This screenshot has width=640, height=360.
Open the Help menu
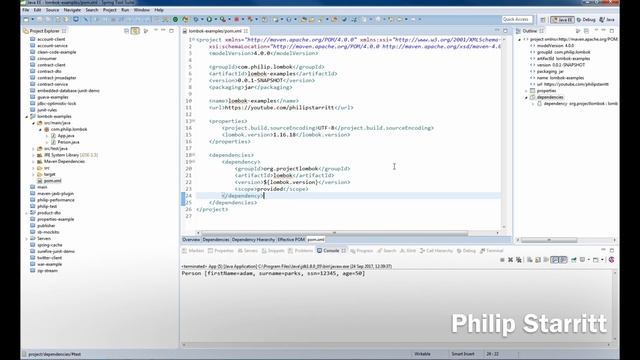click(159, 10)
